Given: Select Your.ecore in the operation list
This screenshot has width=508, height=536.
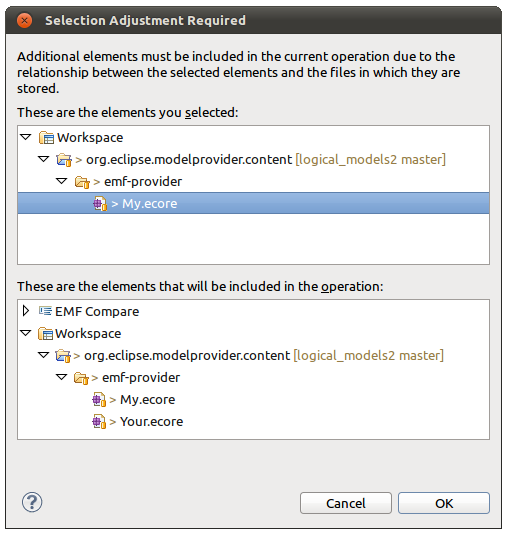Looking at the screenshot, I should (x=151, y=421).
